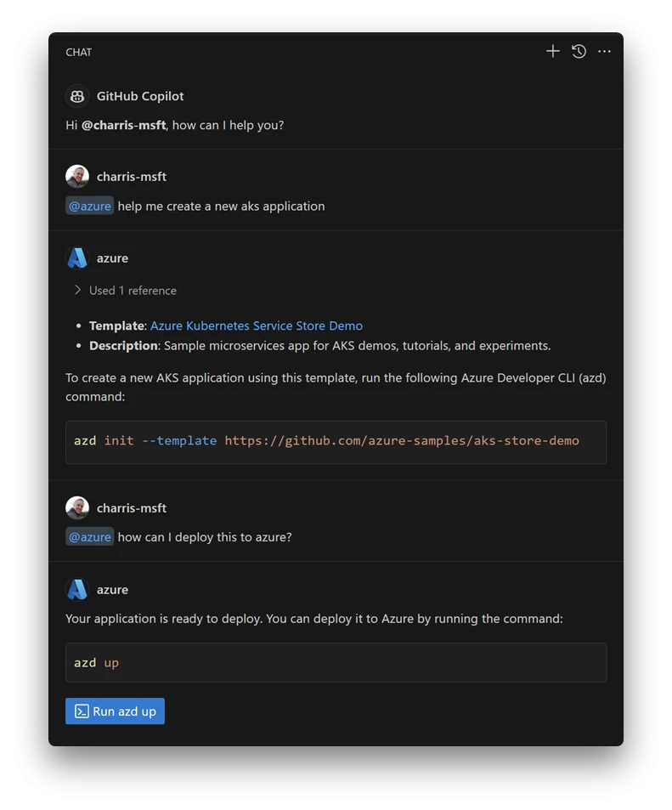Image resolution: width=672 pixels, height=810 pixels.
Task: Start a new chat with plus icon
Action: click(553, 51)
